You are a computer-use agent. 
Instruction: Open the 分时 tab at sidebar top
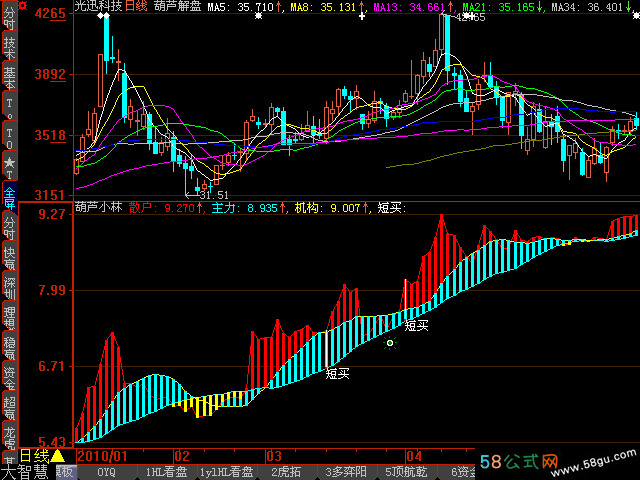click(9, 21)
